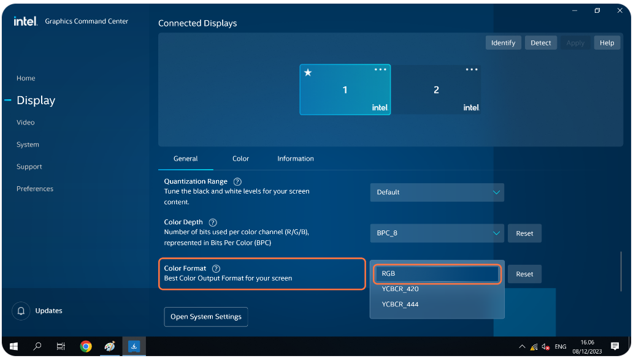This screenshot has width=636, height=364.
Task: Click the Updates bell icon
Action: [21, 311]
